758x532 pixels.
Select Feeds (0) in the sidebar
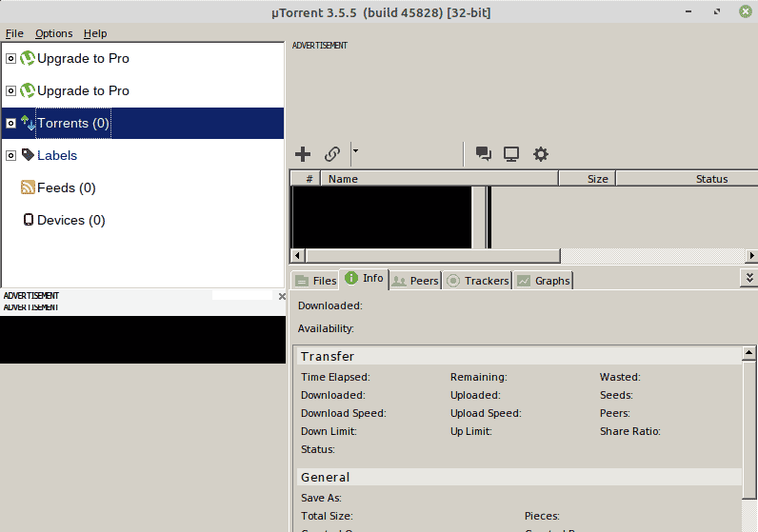click(67, 188)
